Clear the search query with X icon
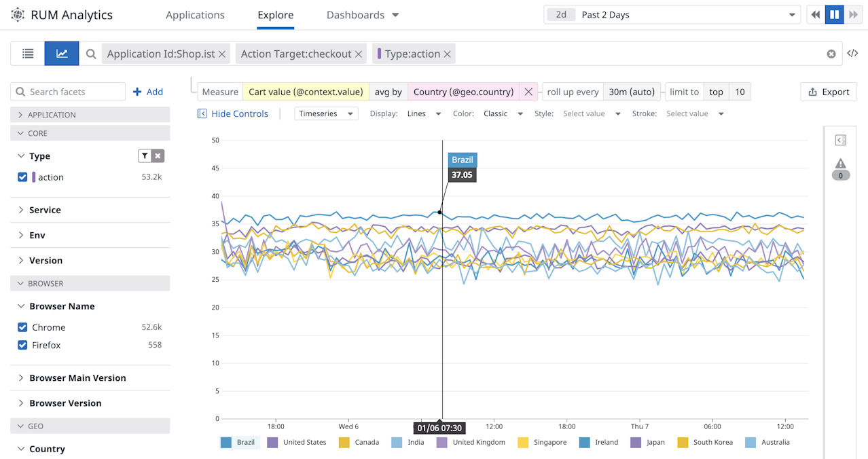The width and height of the screenshot is (868, 459). click(x=831, y=54)
